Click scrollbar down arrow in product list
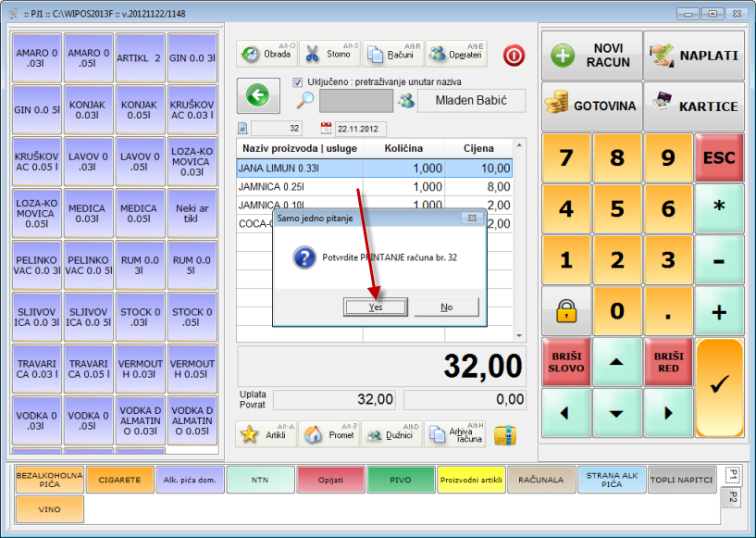 (x=518, y=335)
